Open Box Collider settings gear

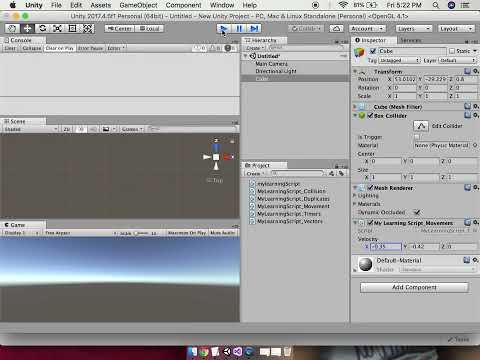pos(476,115)
